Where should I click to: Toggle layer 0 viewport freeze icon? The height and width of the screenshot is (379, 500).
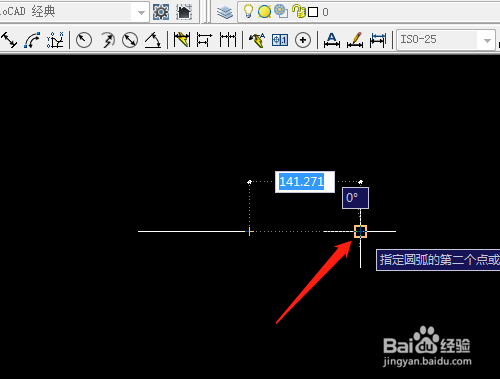[281, 11]
